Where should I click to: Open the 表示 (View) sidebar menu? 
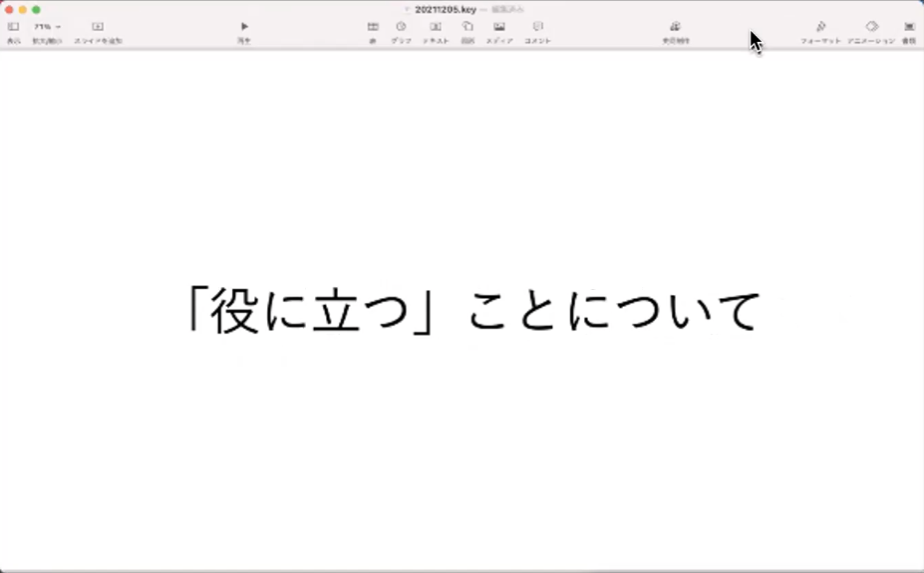[13, 33]
